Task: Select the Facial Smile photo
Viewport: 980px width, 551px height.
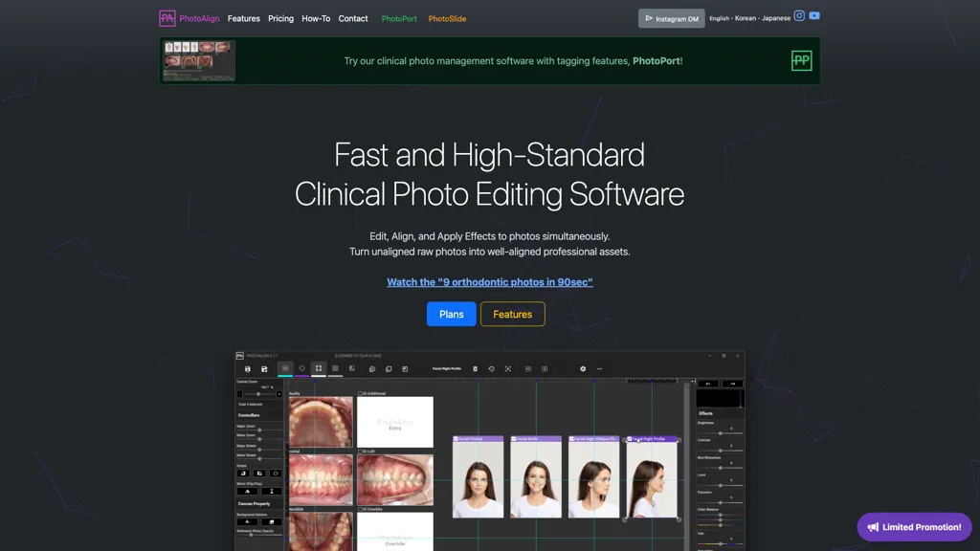Action: pos(536,480)
